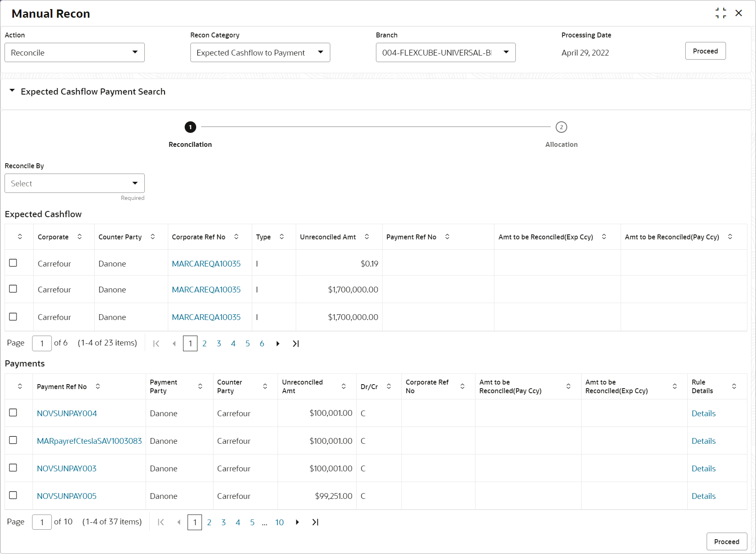Open the Reconcile By dropdown
756x554 pixels.
(x=74, y=183)
